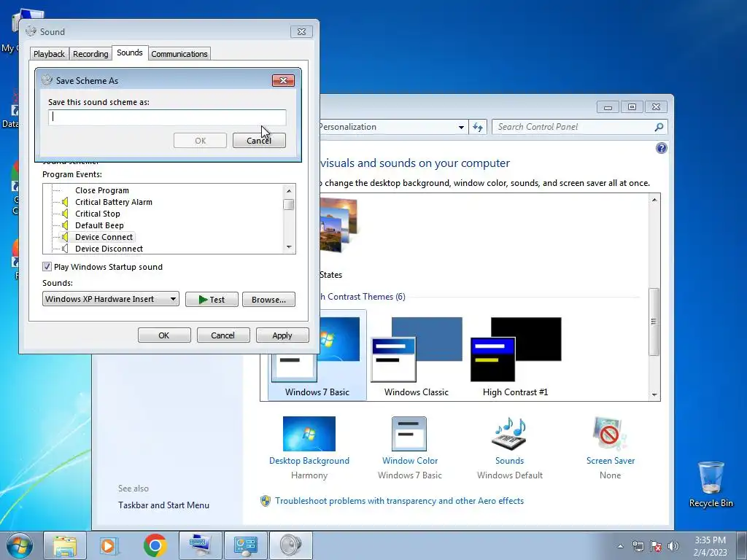This screenshot has height=560, width=747.
Task: Click the Critical Battery Alarm speaker icon
Action: [x=65, y=202]
